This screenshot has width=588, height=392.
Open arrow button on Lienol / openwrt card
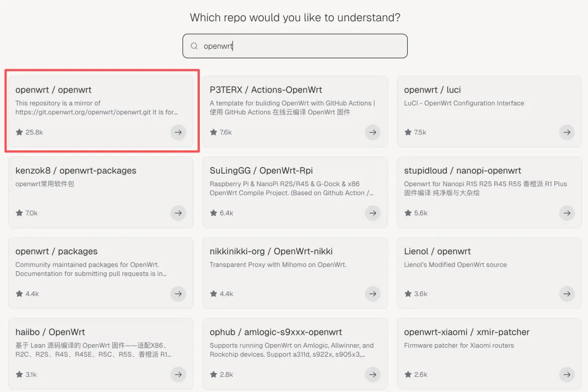point(567,293)
